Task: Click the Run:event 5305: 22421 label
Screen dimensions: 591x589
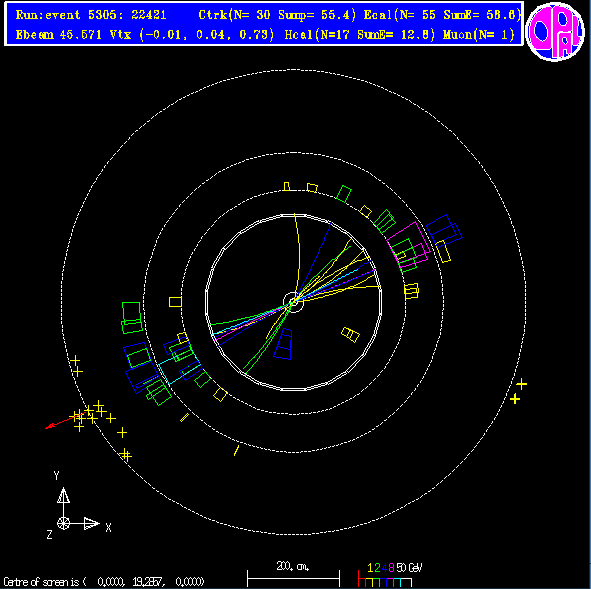Action: (x=91, y=15)
